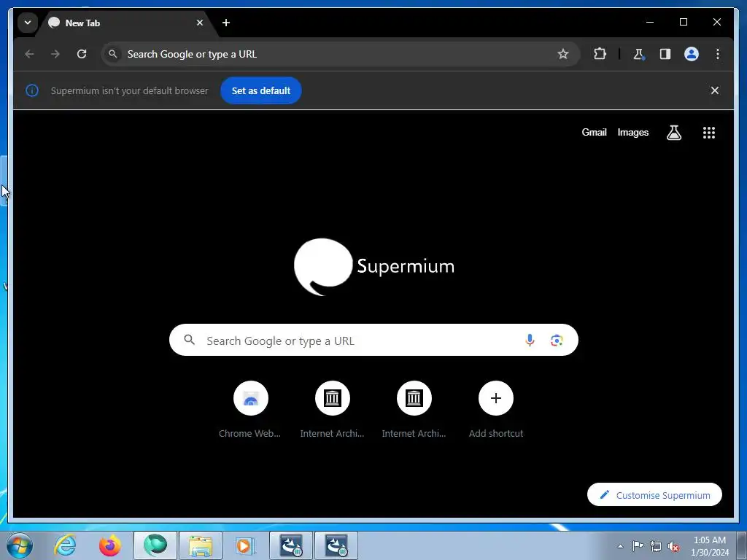Image resolution: width=747 pixels, height=560 pixels.
Task: Bookmark this tab with the star icon
Action: coord(563,54)
